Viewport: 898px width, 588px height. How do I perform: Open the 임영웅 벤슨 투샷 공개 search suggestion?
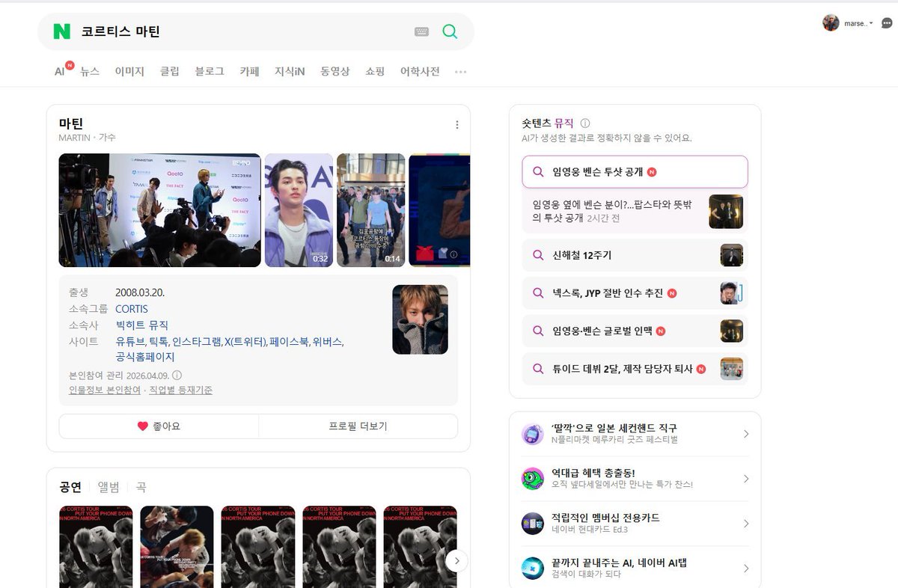pyautogui.click(x=635, y=172)
